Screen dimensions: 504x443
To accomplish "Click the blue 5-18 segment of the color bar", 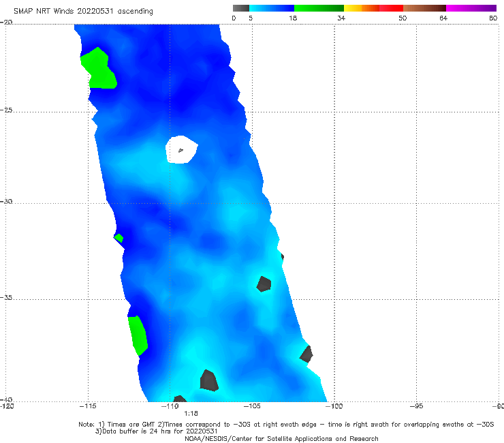I will coord(272,8).
